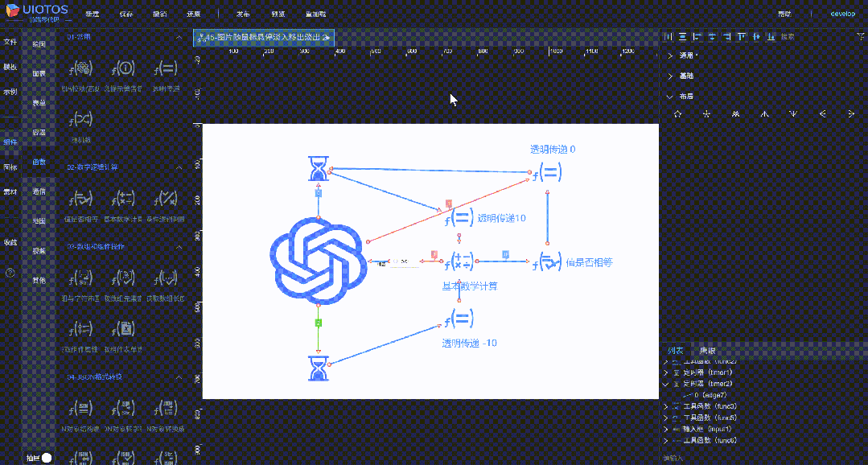Select the 透明传递 equals function component in palette

coord(165,68)
